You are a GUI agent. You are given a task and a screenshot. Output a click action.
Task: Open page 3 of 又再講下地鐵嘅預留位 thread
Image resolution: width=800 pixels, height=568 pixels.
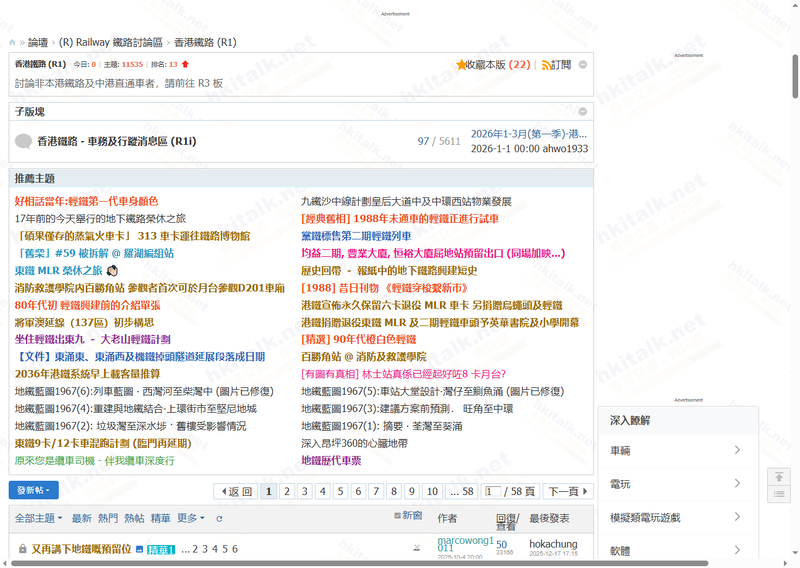[205, 549]
